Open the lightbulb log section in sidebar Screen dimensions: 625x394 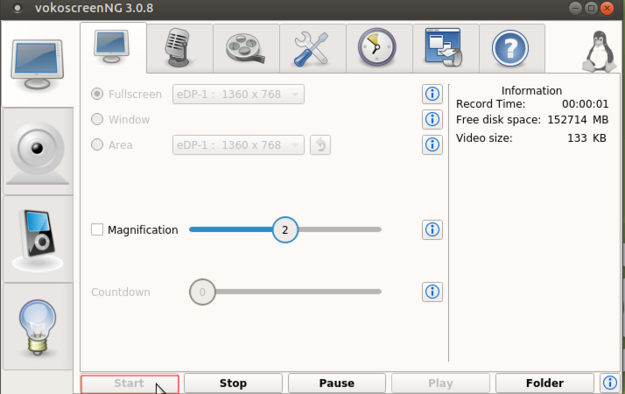click(37, 327)
